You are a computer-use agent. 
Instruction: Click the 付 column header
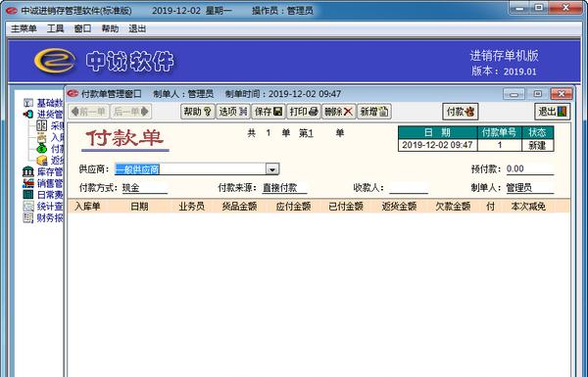click(491, 206)
